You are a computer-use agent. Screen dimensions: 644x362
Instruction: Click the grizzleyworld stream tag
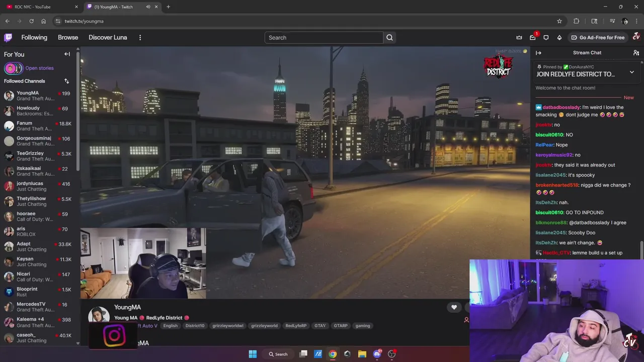264,326
